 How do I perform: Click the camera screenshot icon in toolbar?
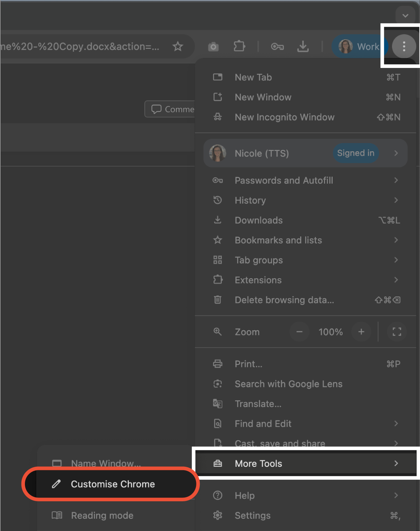pos(213,46)
